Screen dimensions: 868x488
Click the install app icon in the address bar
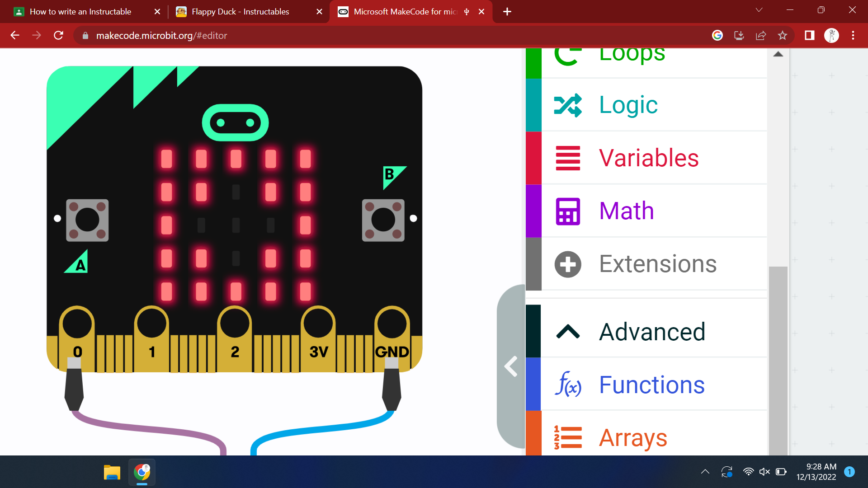[x=739, y=35]
